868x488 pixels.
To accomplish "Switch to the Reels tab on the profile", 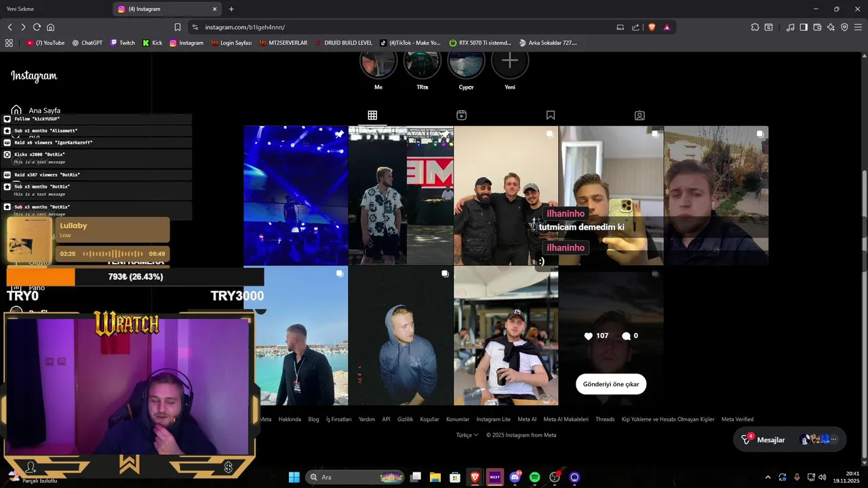I will pos(461,115).
